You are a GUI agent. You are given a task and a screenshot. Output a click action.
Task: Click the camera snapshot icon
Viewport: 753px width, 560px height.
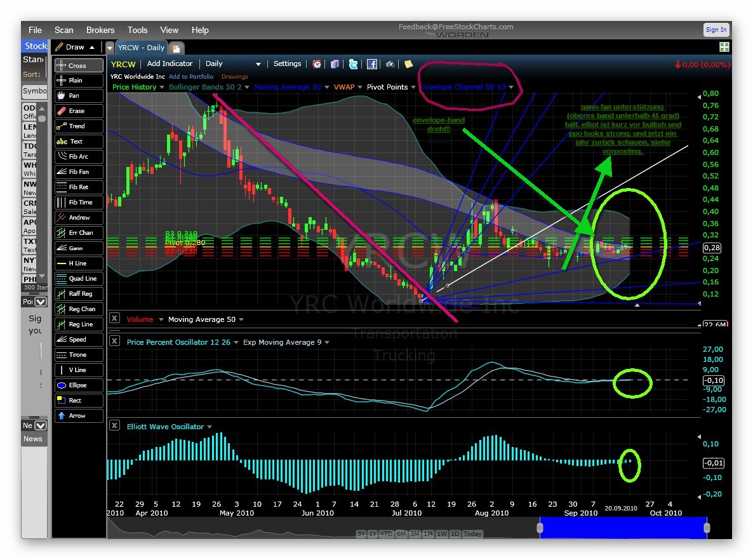pyautogui.click(x=390, y=64)
